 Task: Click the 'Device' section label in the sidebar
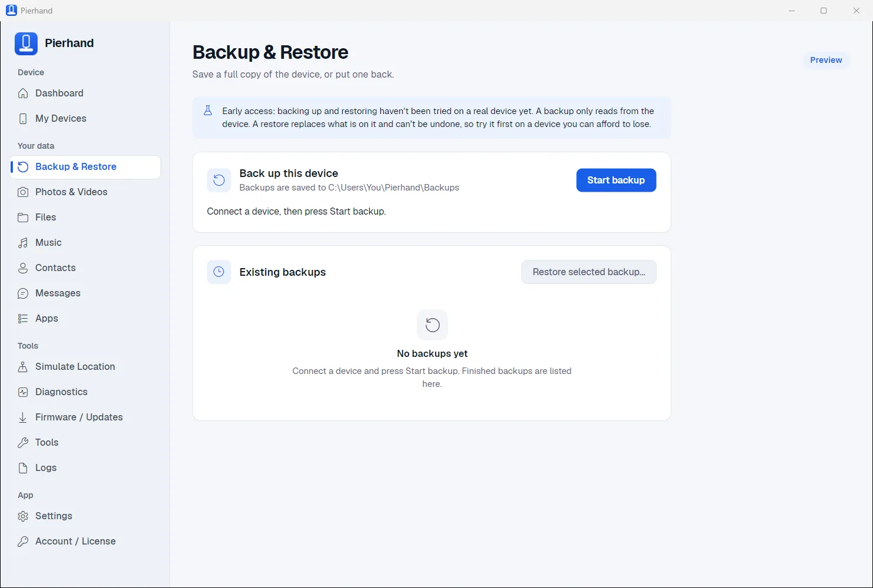pos(31,72)
